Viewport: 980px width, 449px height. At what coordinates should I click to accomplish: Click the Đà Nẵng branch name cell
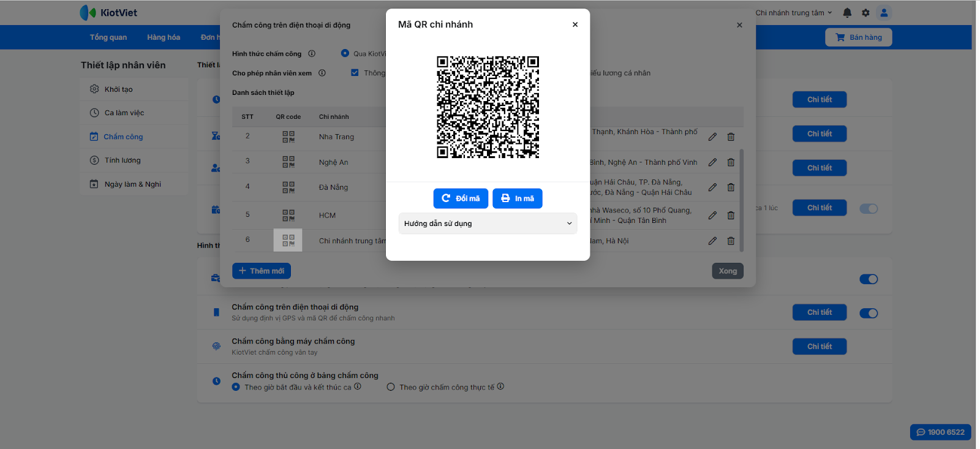[x=333, y=187]
